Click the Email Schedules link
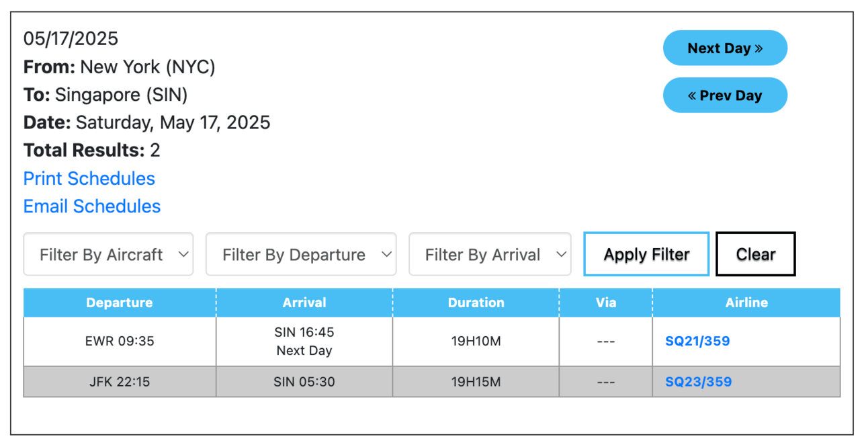This screenshot has width=868, height=443. point(92,206)
